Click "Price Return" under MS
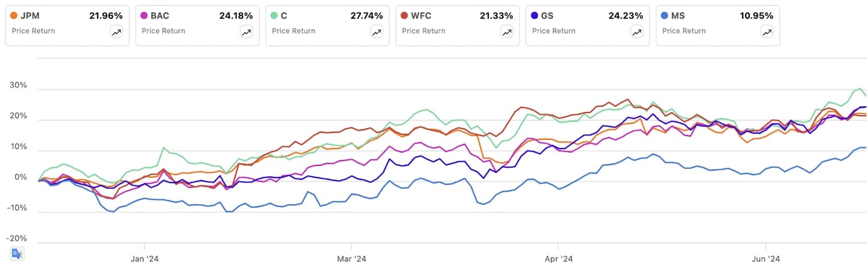 click(684, 31)
